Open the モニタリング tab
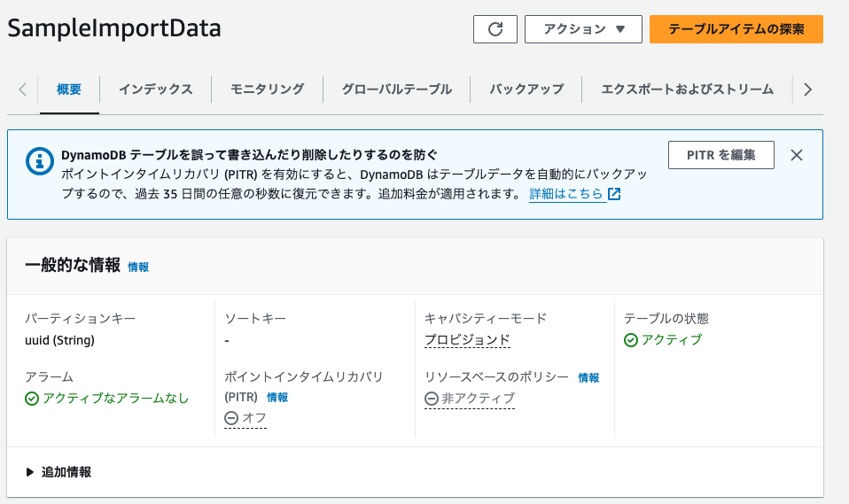This screenshot has width=849, height=504. point(267,89)
